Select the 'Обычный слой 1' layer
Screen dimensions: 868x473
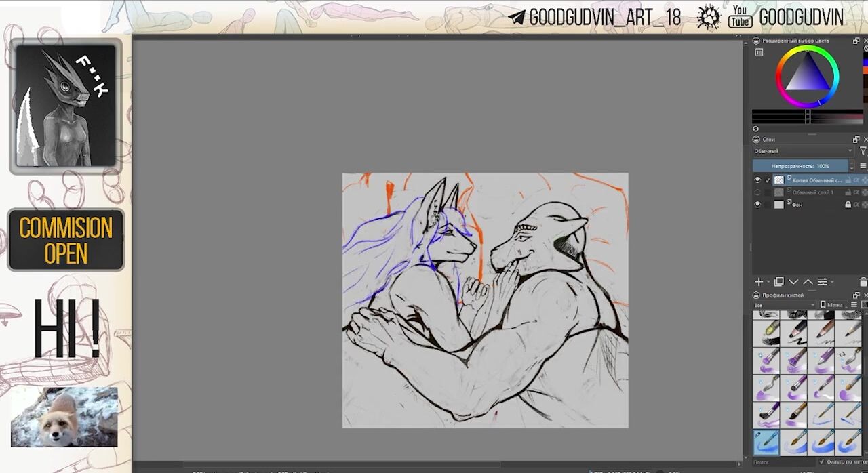point(814,192)
